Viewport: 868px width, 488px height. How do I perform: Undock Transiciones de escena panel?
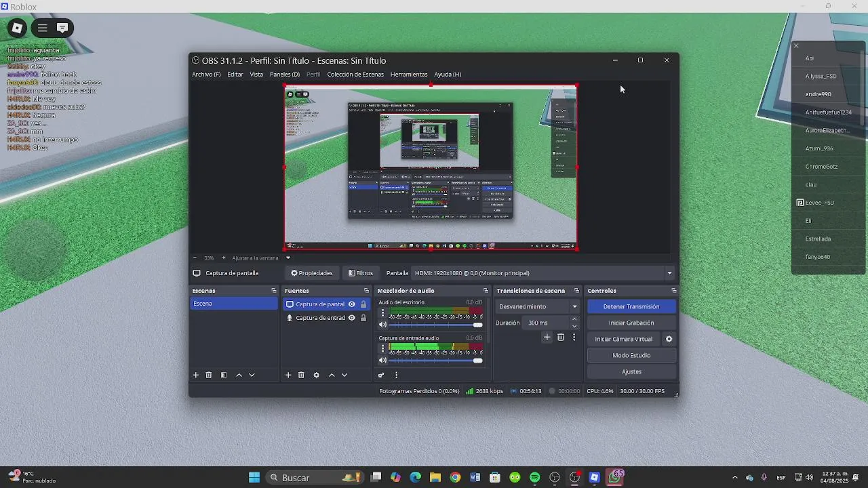point(577,291)
